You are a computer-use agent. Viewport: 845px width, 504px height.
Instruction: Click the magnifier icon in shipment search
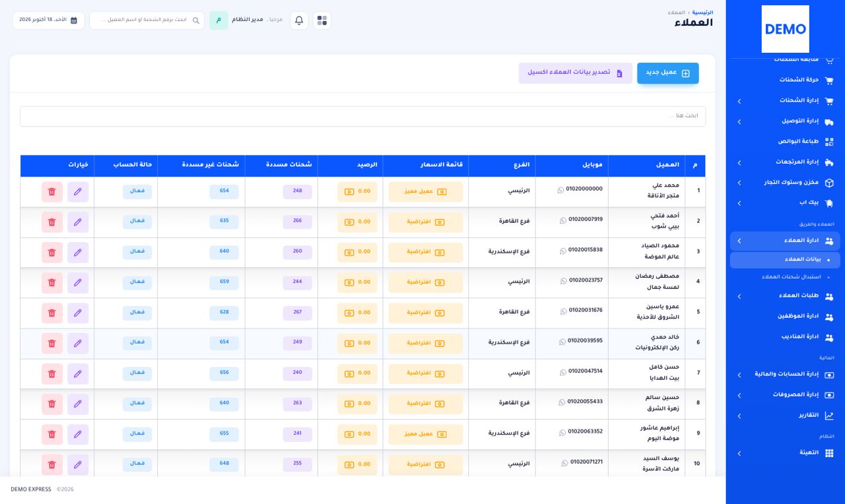pyautogui.click(x=196, y=20)
